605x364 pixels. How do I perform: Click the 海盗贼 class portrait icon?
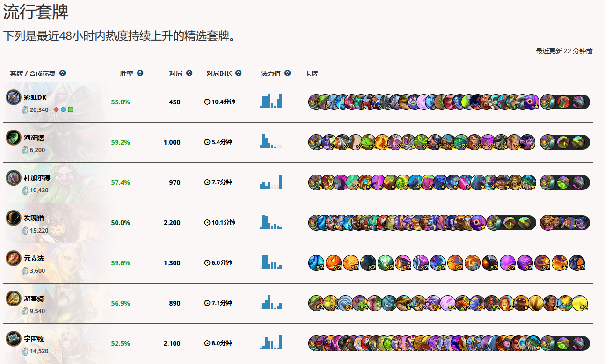coord(14,138)
